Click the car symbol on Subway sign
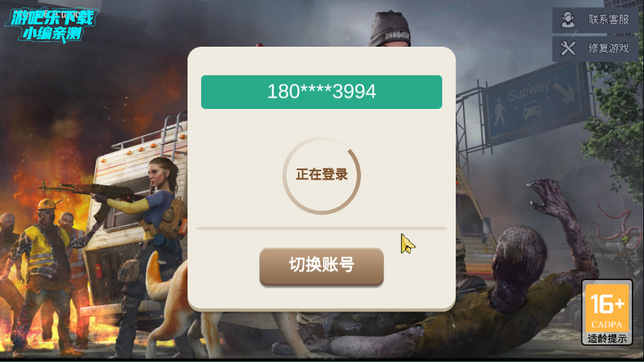Screen dimensions: 644x362 pos(532,110)
